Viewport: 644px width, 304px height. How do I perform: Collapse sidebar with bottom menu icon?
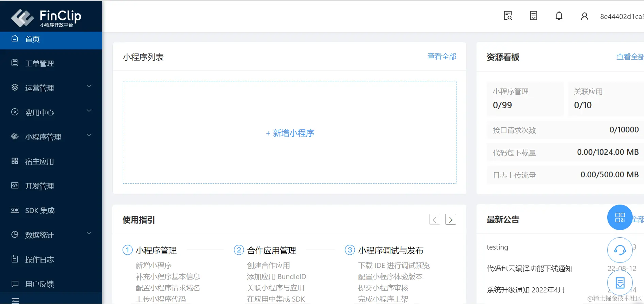[x=15, y=300]
